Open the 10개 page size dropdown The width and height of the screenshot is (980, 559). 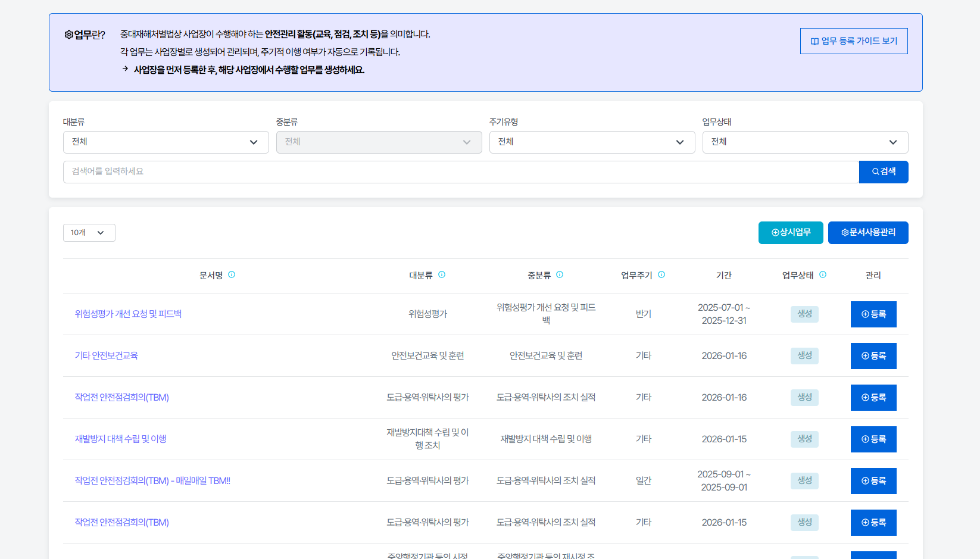click(x=88, y=233)
